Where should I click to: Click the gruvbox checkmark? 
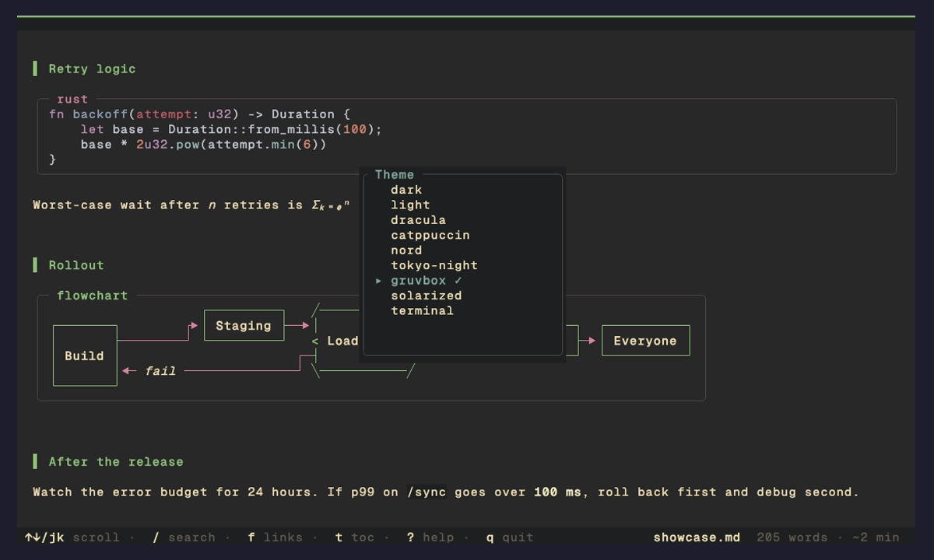458,280
